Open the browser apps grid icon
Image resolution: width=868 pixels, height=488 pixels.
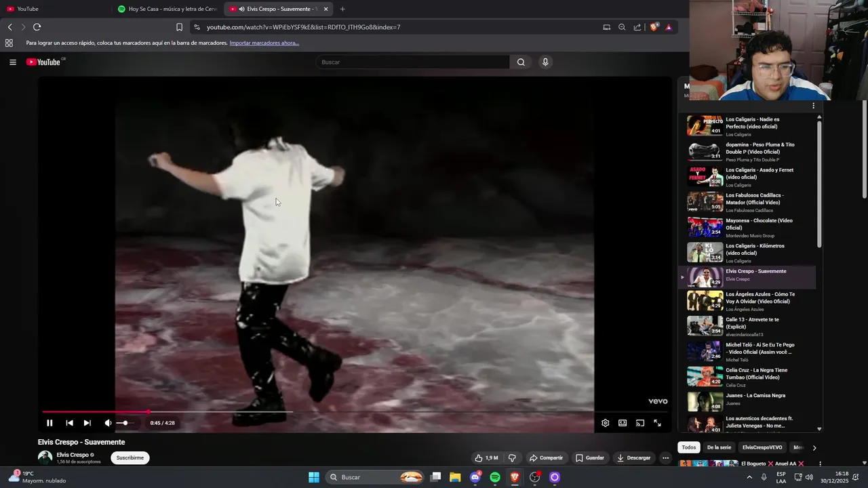9,43
